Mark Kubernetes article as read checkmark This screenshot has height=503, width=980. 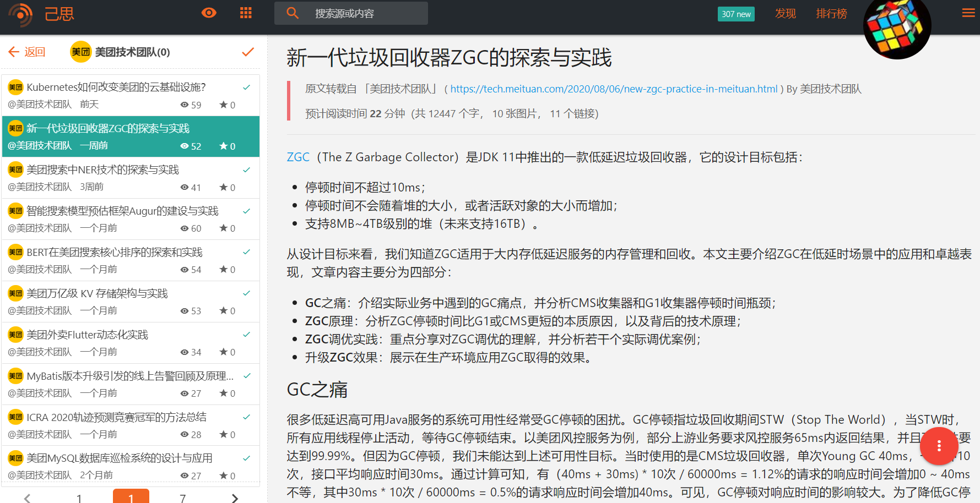coord(247,87)
